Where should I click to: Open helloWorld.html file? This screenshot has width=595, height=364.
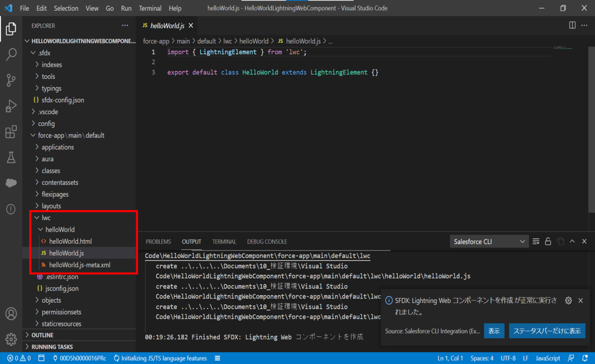tap(79, 242)
